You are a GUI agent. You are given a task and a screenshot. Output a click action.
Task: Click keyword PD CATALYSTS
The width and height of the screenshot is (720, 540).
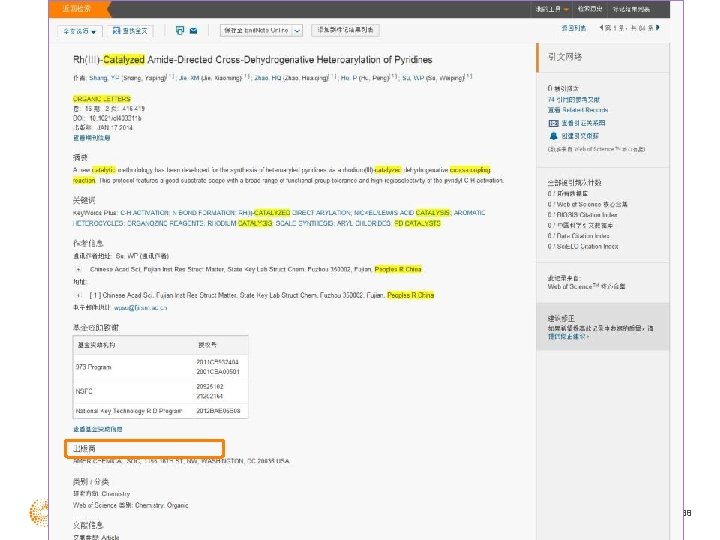point(417,223)
